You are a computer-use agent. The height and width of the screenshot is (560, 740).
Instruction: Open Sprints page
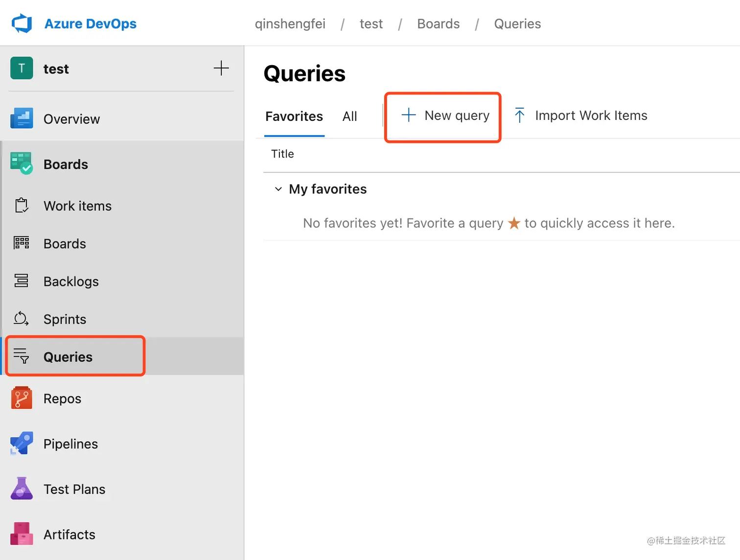(x=65, y=319)
